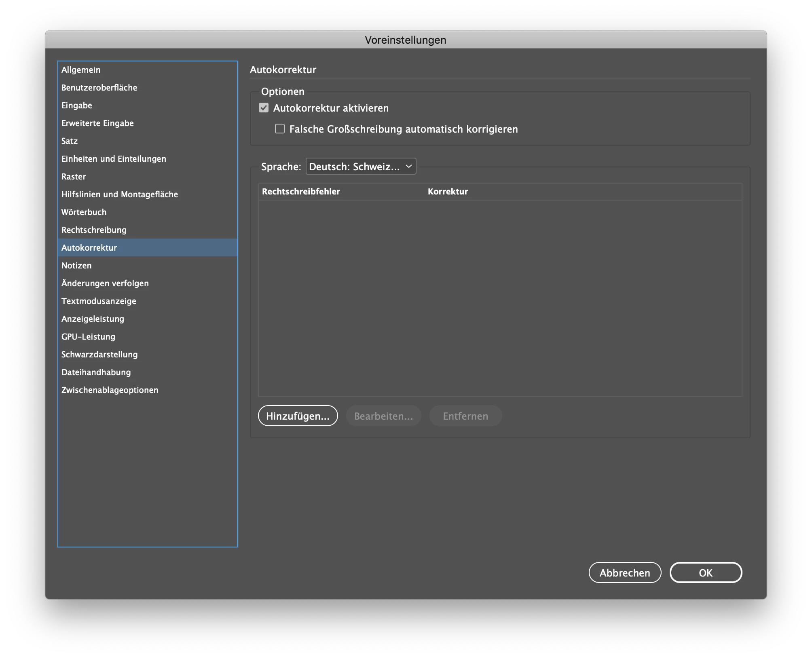The height and width of the screenshot is (659, 812).
Task: Click the Rechtschreibfehler column header
Action: 301,192
